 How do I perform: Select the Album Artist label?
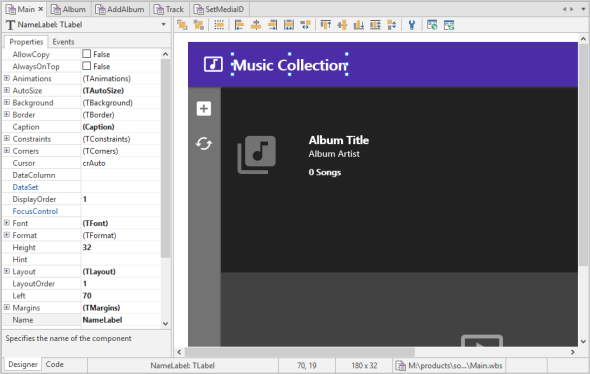pyautogui.click(x=334, y=154)
